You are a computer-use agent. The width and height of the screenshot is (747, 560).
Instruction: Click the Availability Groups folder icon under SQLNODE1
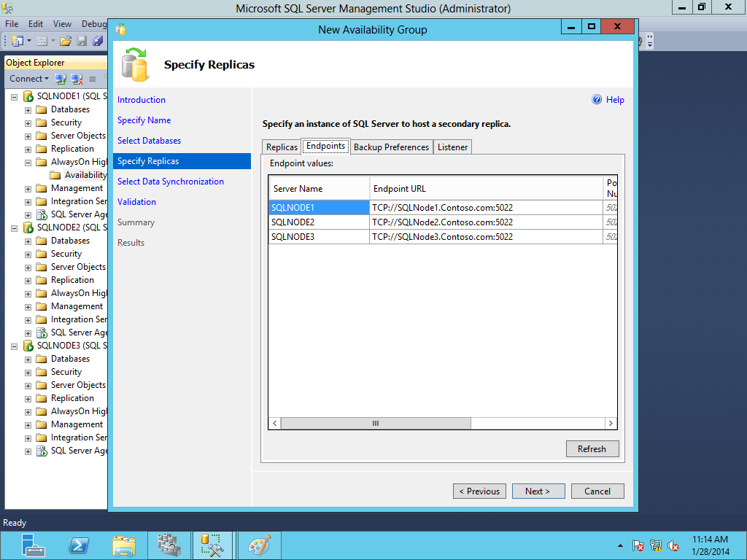[x=55, y=175]
